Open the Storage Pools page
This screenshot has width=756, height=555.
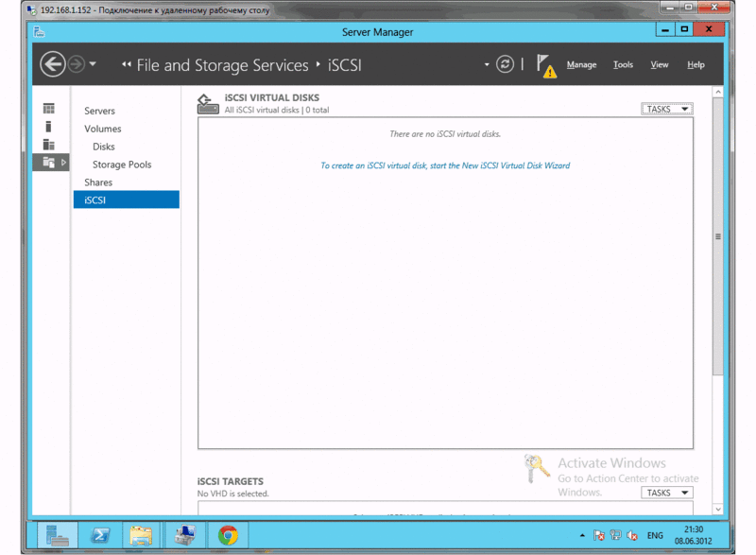(x=122, y=165)
